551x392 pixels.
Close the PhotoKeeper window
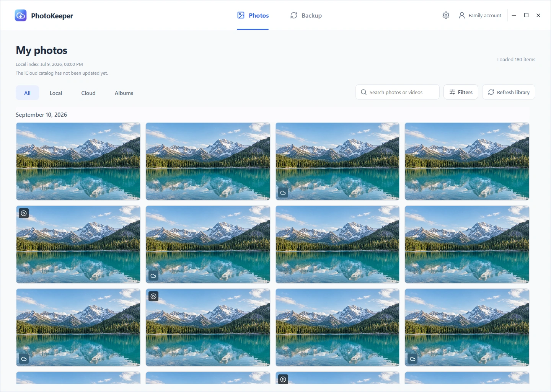tap(538, 15)
